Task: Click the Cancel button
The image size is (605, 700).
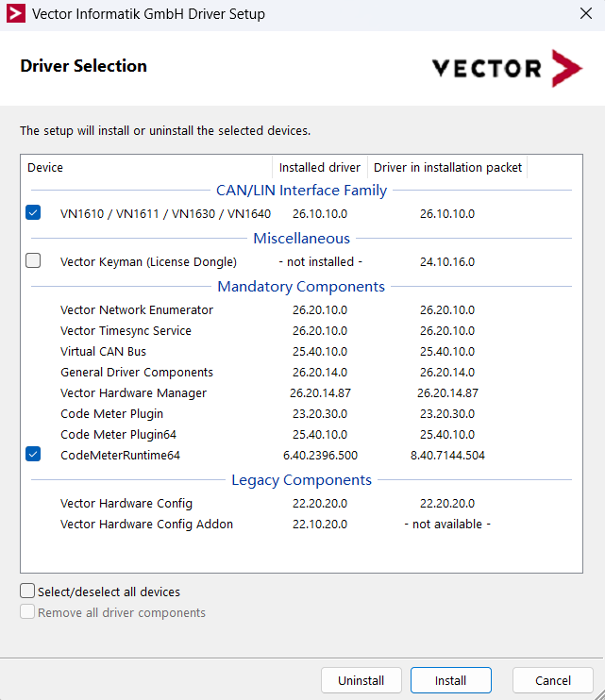Action: [553, 680]
